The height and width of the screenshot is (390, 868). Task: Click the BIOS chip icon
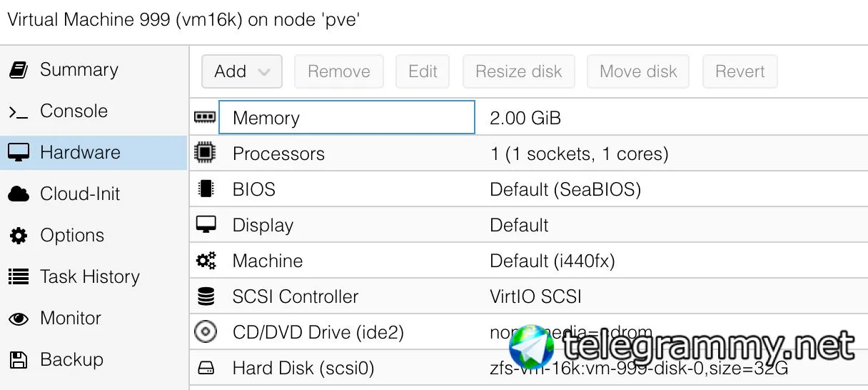tap(206, 189)
